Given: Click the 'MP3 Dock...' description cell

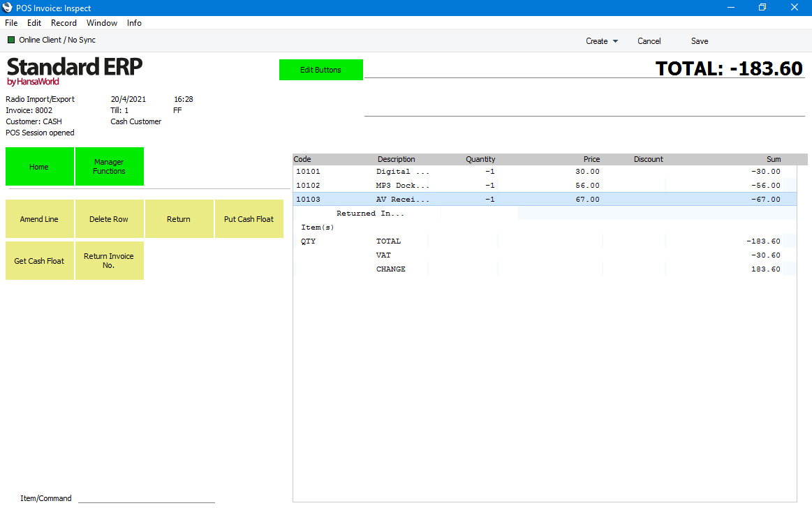Looking at the screenshot, I should [x=402, y=185].
